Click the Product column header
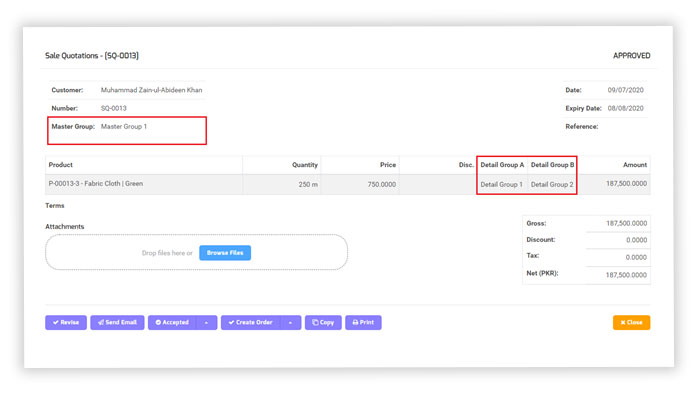The height and width of the screenshot is (396, 699). pyautogui.click(x=61, y=165)
